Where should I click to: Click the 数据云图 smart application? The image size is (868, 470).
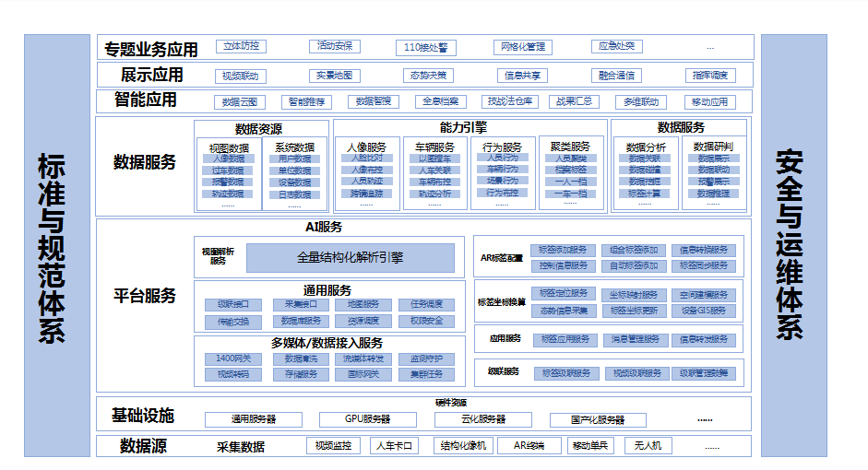[240, 102]
